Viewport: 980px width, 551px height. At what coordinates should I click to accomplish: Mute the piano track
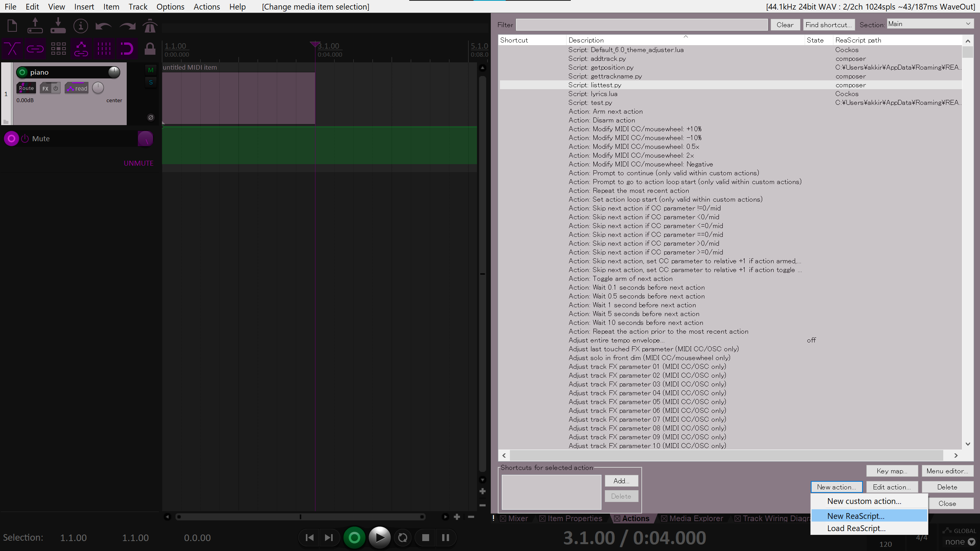(150, 70)
